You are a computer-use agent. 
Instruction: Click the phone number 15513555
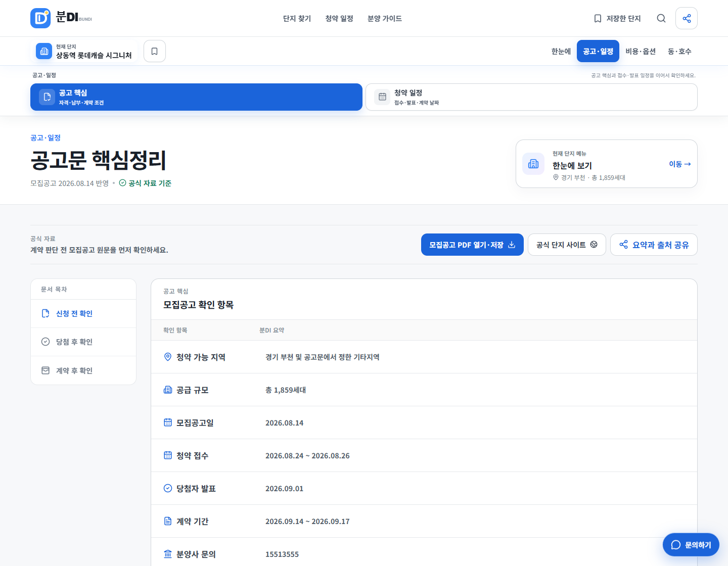(282, 554)
